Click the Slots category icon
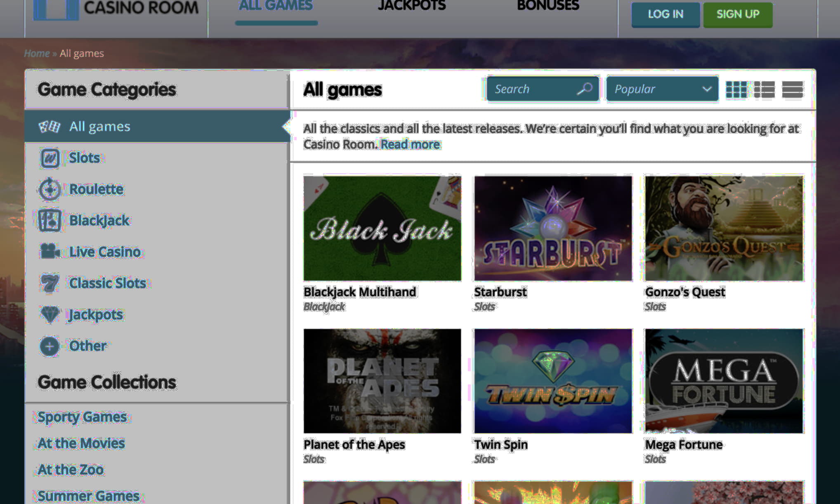The width and height of the screenshot is (840, 504). coord(50,158)
